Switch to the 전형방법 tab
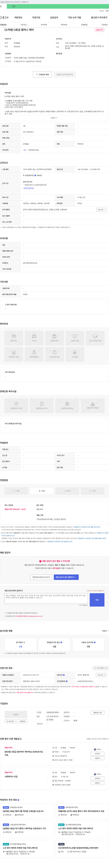109x868 pixels. tap(84, 25)
